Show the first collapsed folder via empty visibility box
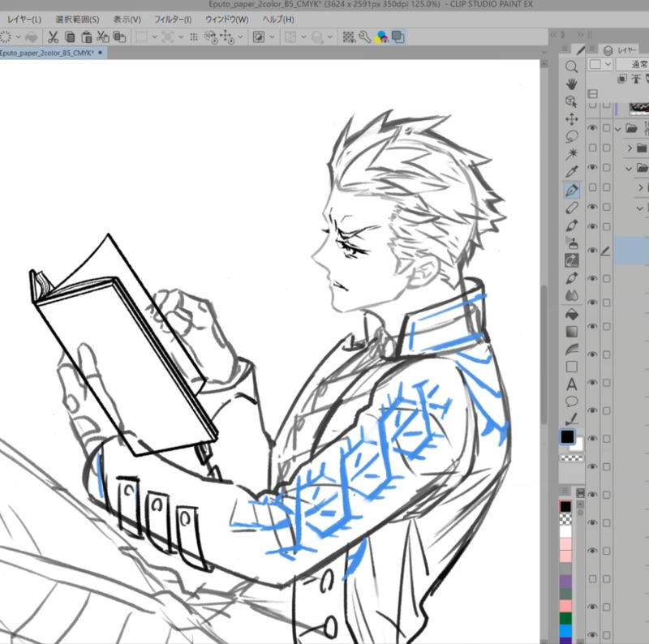649x644 pixels. 592,148
